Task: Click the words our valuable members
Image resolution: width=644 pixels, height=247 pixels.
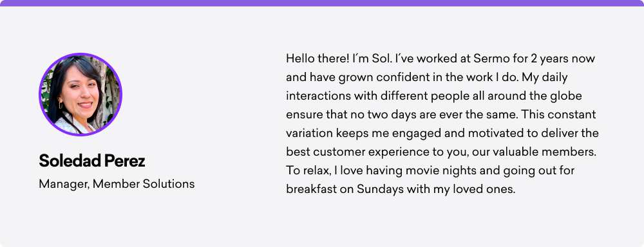Action: tap(534, 152)
